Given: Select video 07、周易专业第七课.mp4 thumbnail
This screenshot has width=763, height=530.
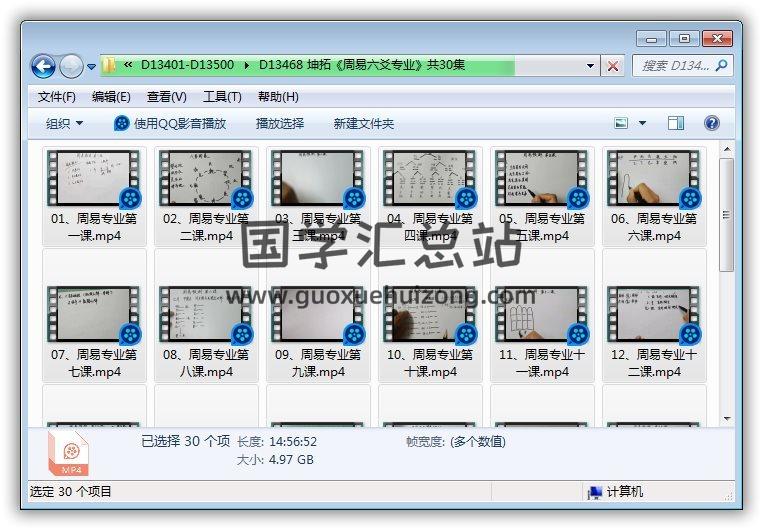Looking at the screenshot, I should point(94,314).
